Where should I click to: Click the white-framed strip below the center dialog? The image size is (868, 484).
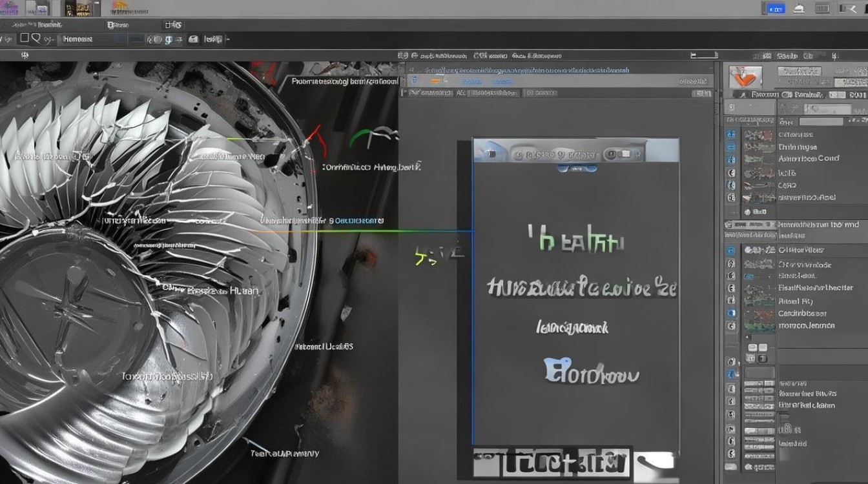click(551, 462)
